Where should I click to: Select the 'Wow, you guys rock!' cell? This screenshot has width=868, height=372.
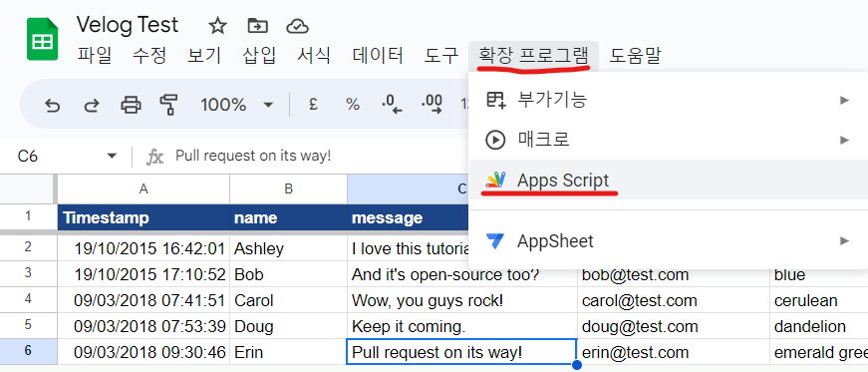(x=462, y=300)
